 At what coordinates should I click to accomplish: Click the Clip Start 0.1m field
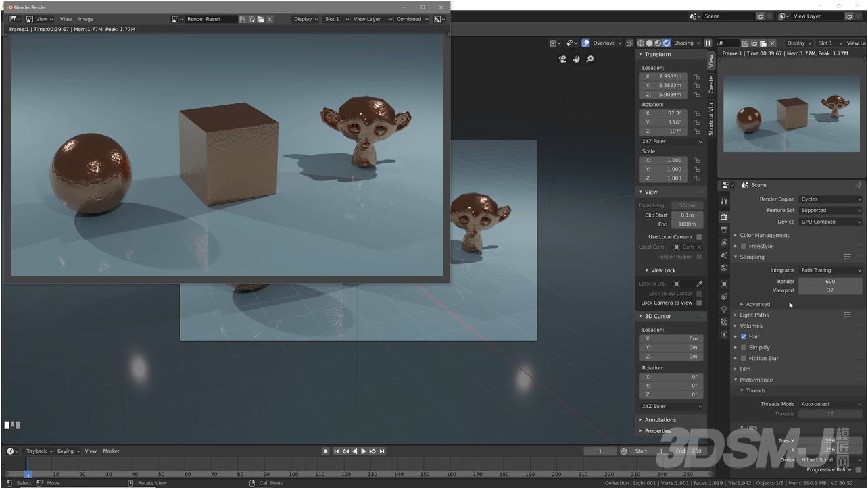[x=688, y=215]
